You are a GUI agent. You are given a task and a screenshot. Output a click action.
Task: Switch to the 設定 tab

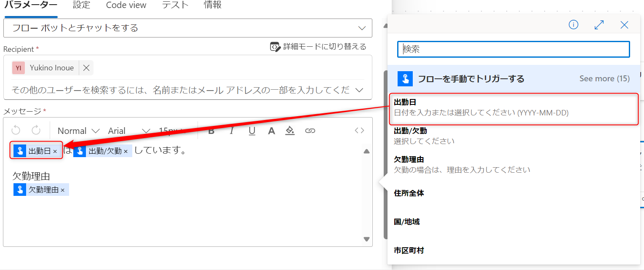[x=81, y=5]
